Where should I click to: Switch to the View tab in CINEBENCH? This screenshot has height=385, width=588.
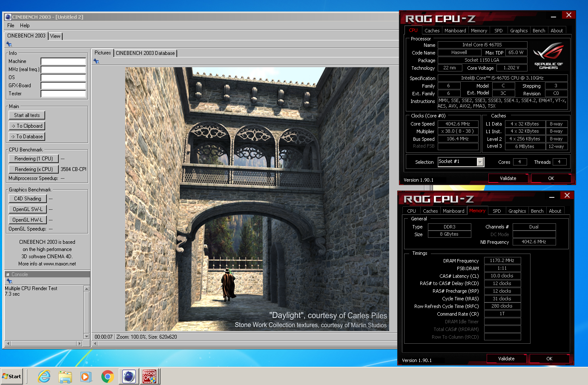(x=55, y=36)
